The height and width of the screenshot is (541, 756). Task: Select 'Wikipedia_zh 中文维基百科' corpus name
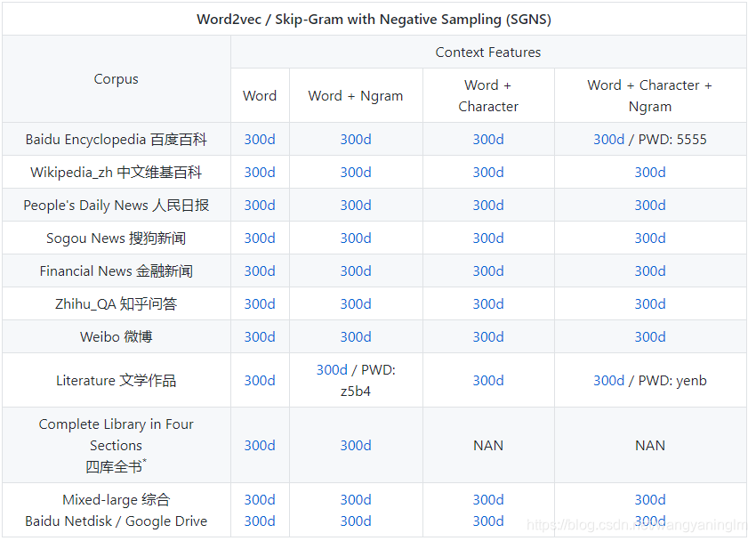point(116,172)
